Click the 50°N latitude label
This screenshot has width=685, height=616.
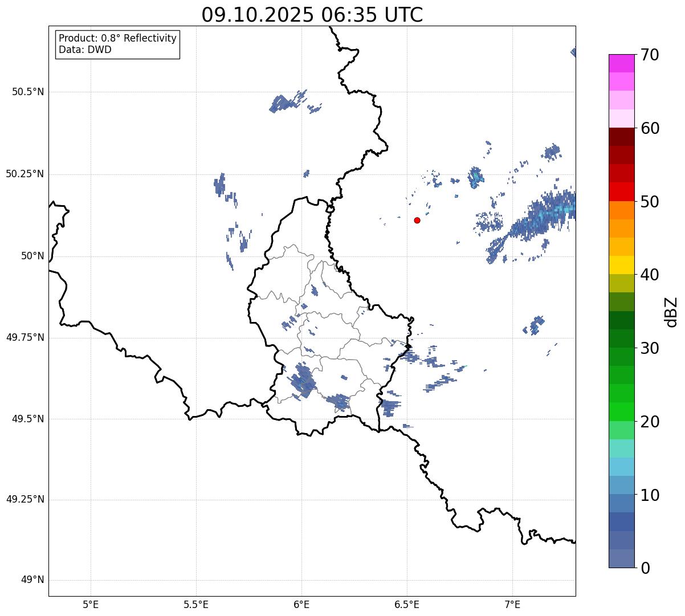pos(32,256)
